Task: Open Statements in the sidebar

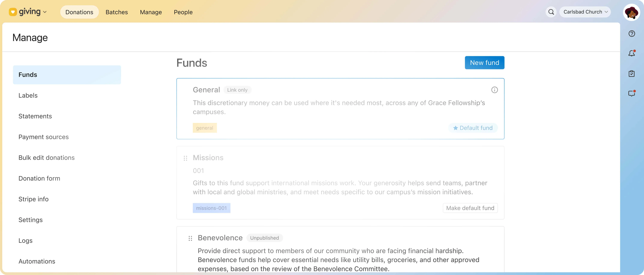Action: point(35,116)
